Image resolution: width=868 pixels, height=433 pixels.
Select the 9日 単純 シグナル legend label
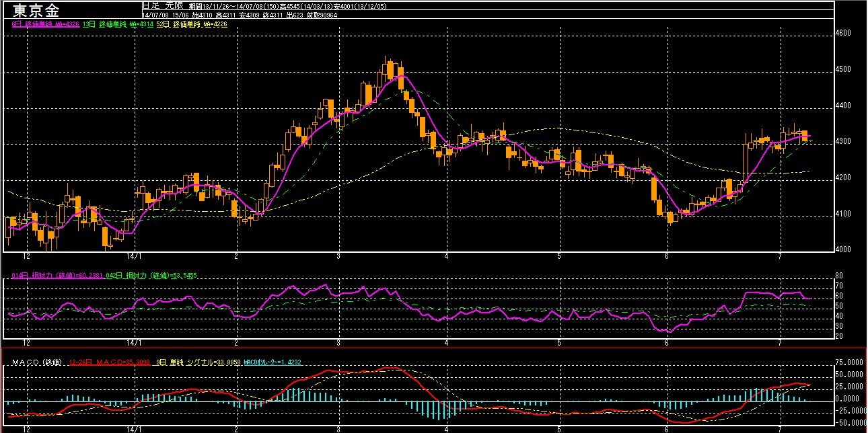click(x=198, y=363)
